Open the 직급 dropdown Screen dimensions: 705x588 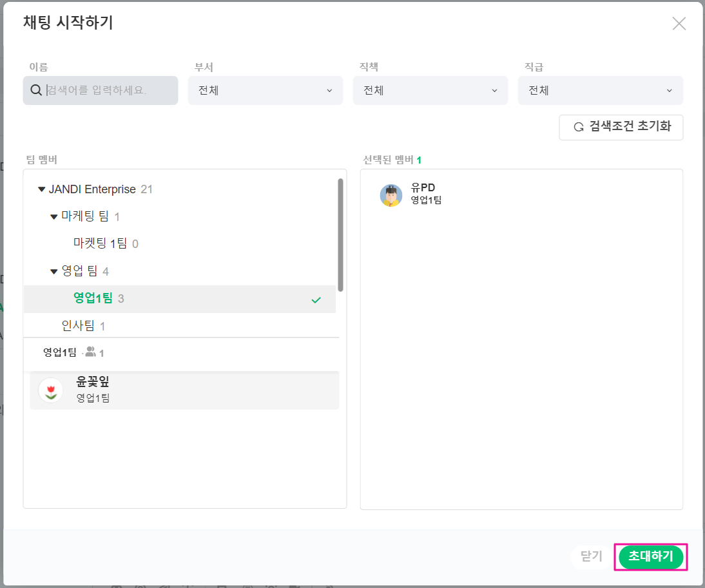(600, 91)
